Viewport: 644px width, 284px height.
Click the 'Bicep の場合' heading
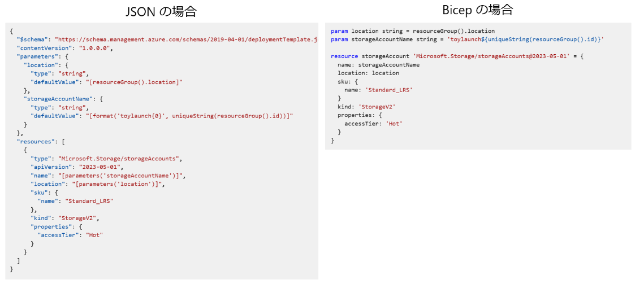coord(478,10)
